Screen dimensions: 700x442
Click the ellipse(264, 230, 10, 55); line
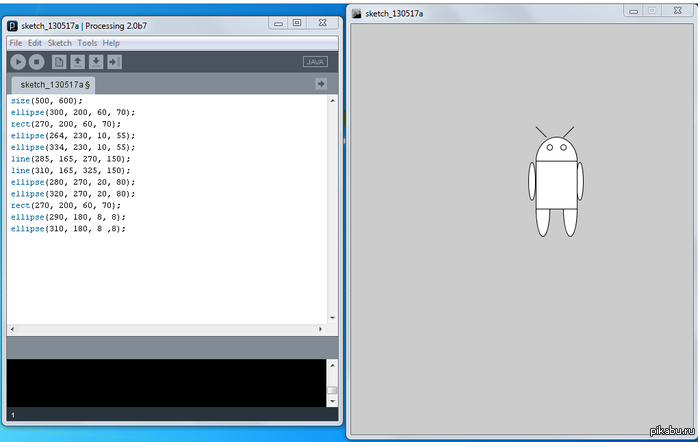[73, 136]
